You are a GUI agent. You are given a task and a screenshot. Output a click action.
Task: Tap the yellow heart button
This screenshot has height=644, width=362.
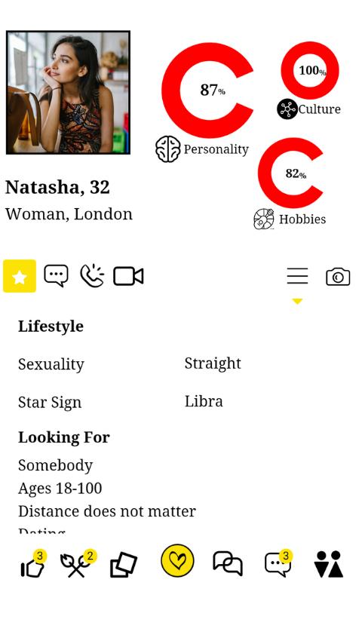point(177,560)
